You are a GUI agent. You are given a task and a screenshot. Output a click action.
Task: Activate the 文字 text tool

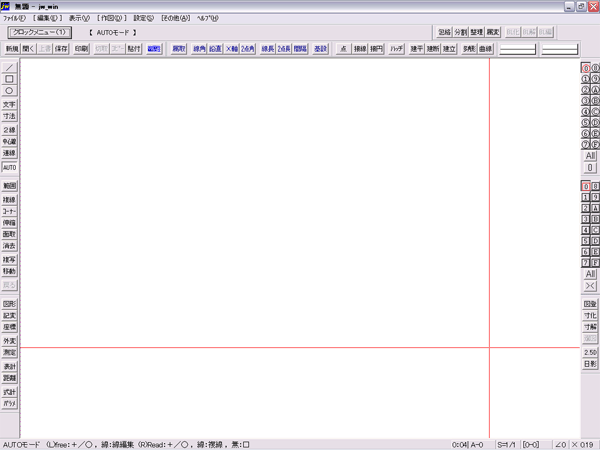pyautogui.click(x=9, y=104)
